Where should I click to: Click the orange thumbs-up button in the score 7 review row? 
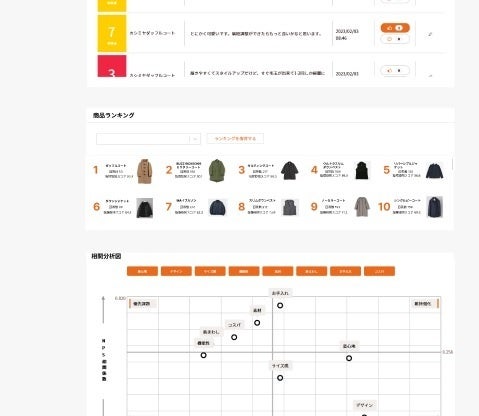pos(395,28)
